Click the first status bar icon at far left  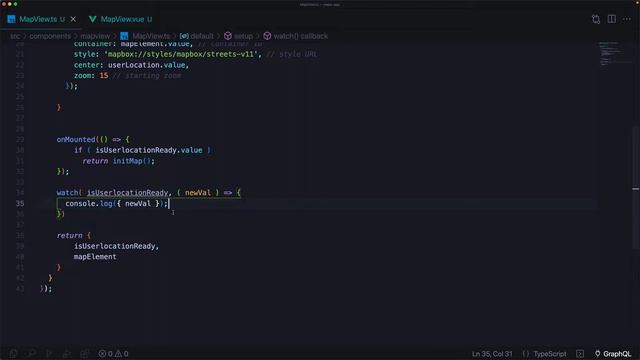coord(13,353)
